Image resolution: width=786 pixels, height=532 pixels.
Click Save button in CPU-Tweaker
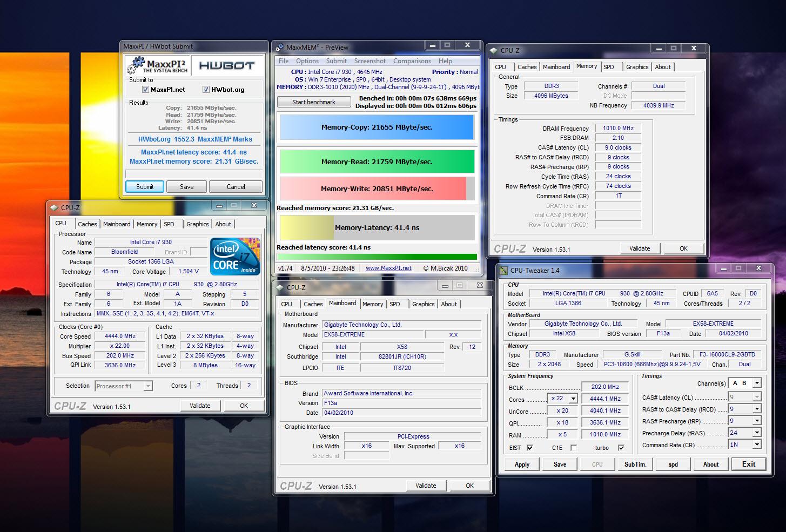click(x=560, y=464)
